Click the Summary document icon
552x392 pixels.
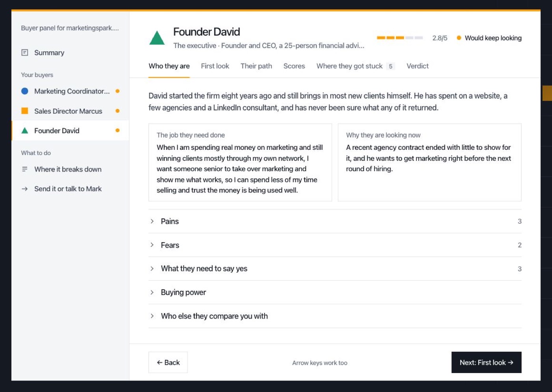24,52
